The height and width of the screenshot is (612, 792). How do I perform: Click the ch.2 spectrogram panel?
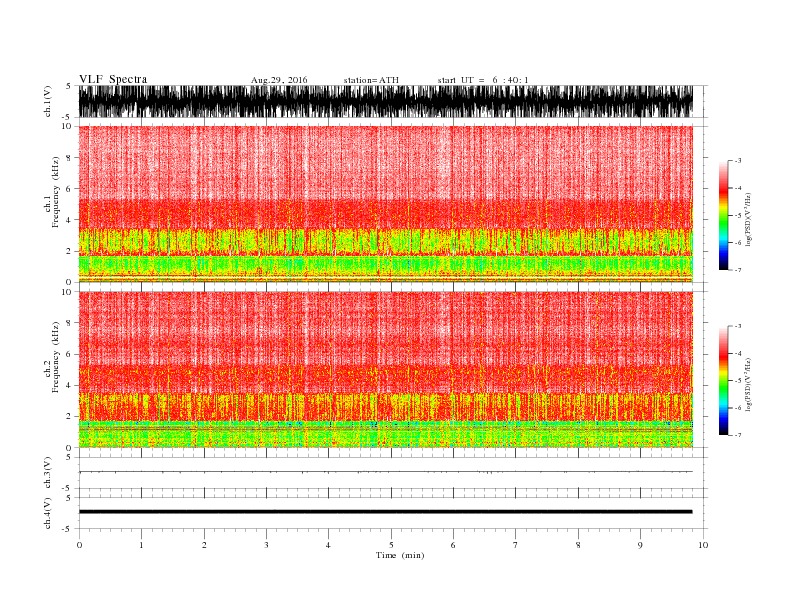tap(386, 370)
